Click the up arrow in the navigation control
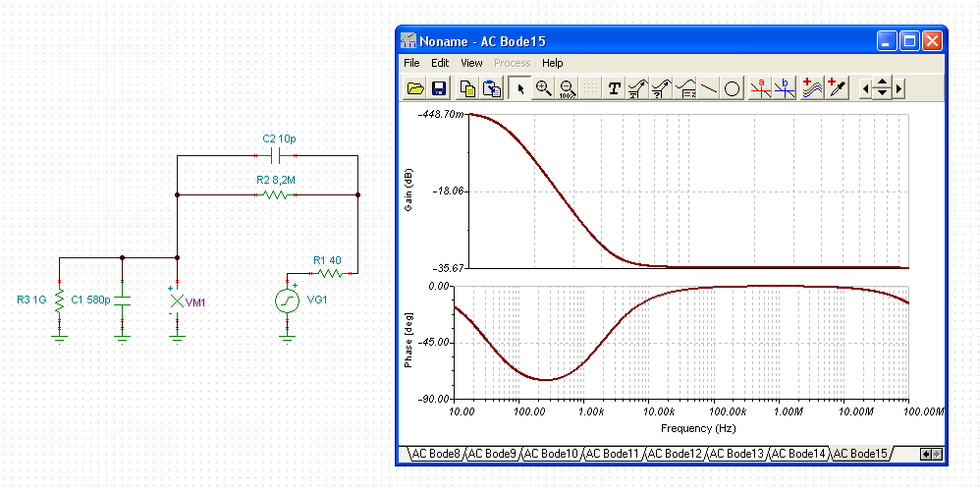The image size is (980, 492). tap(882, 82)
